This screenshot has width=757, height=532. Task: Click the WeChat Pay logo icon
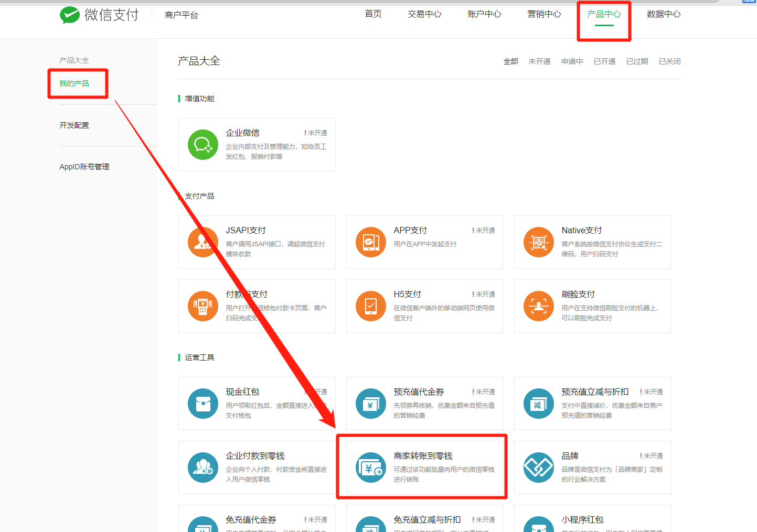pyautogui.click(x=69, y=15)
